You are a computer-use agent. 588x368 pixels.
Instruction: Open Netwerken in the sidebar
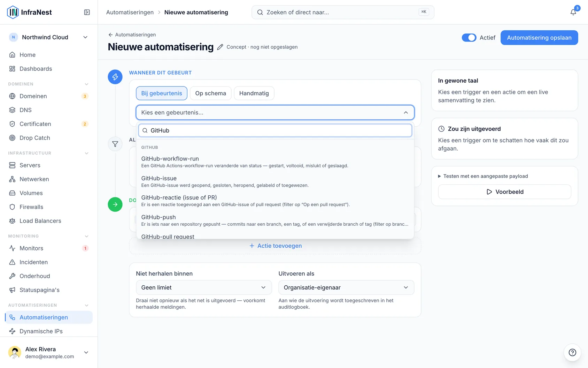pos(49,179)
